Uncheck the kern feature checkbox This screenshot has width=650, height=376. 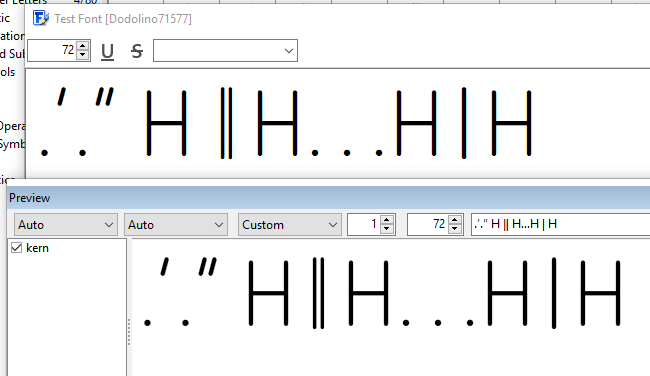point(16,248)
